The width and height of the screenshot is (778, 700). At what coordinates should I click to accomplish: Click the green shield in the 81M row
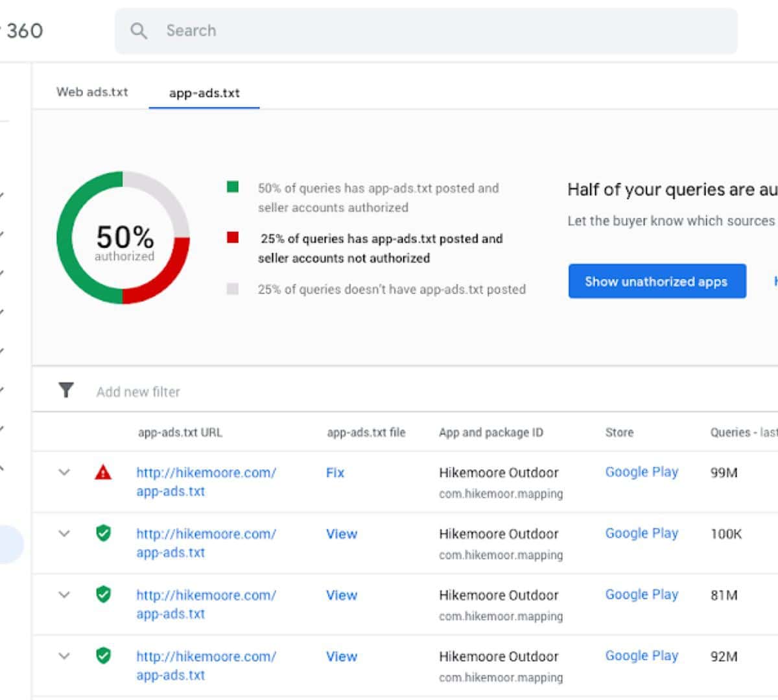(103, 594)
